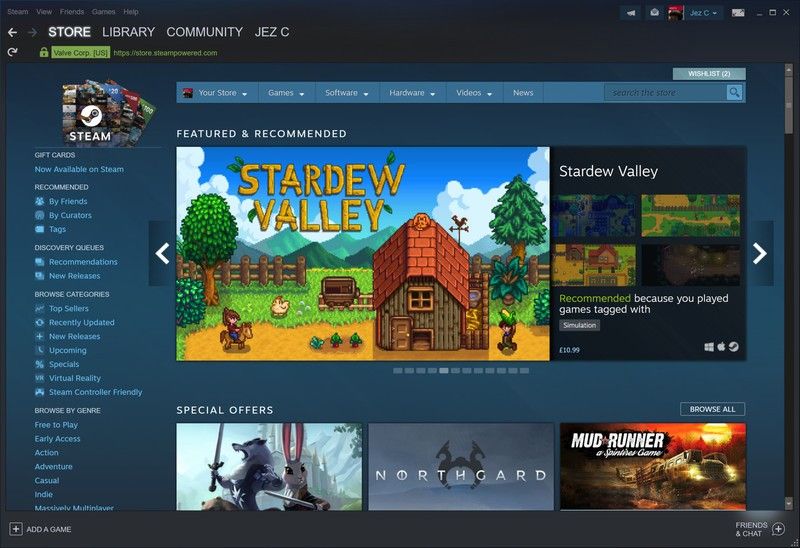800x548 pixels.
Task: Open the MudRunner special offer
Action: coord(653,466)
